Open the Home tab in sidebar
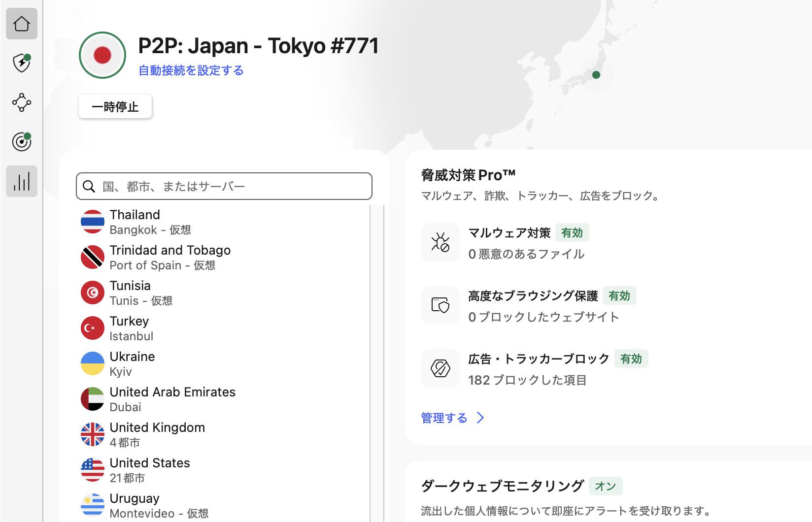The image size is (812, 522). [22, 24]
